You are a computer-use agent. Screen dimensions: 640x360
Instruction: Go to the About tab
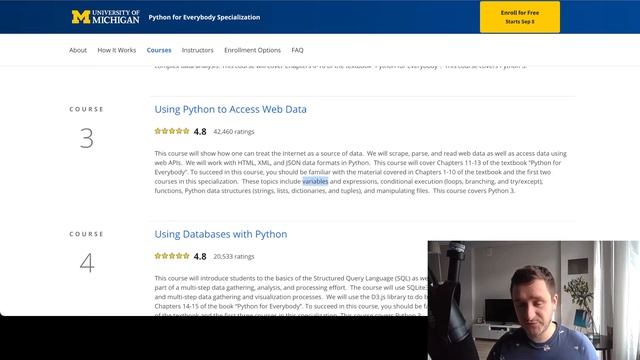[78, 50]
